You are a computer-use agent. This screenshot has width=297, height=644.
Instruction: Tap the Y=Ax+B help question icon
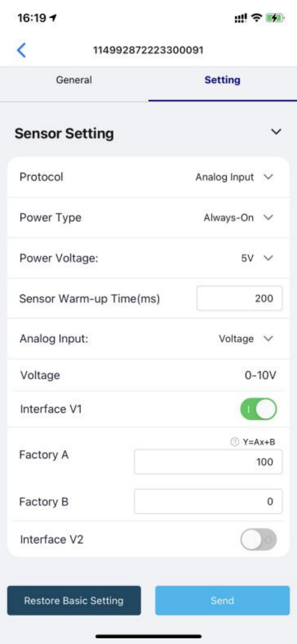tap(234, 442)
